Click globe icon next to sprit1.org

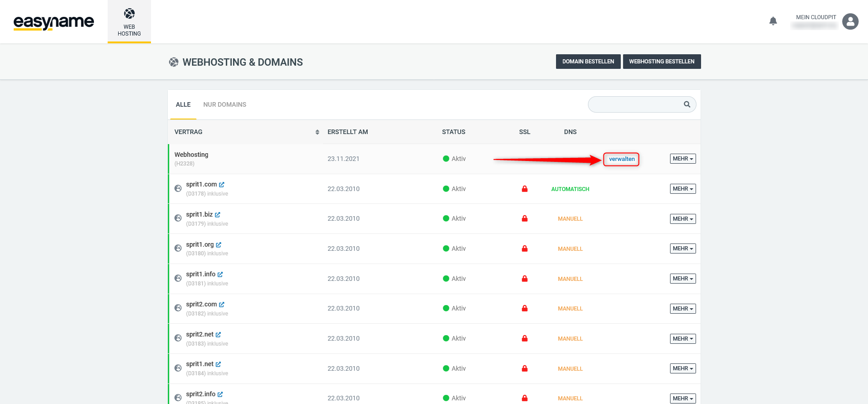[x=178, y=249]
